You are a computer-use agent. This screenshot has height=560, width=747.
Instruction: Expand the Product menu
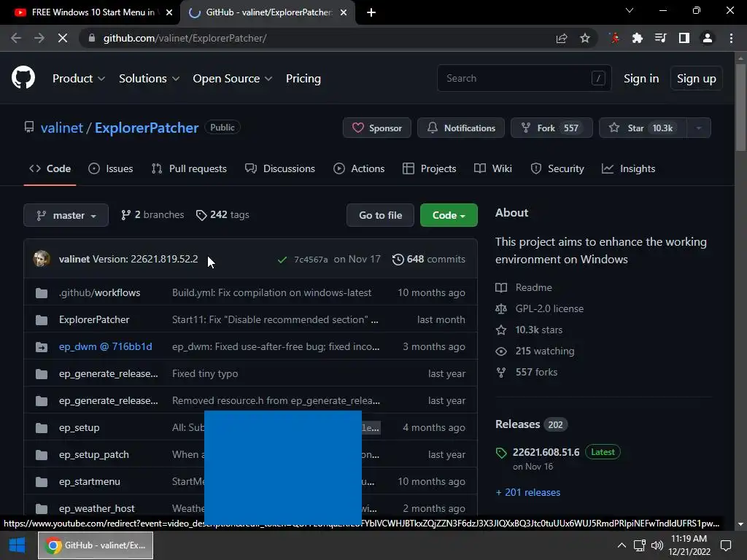click(79, 79)
